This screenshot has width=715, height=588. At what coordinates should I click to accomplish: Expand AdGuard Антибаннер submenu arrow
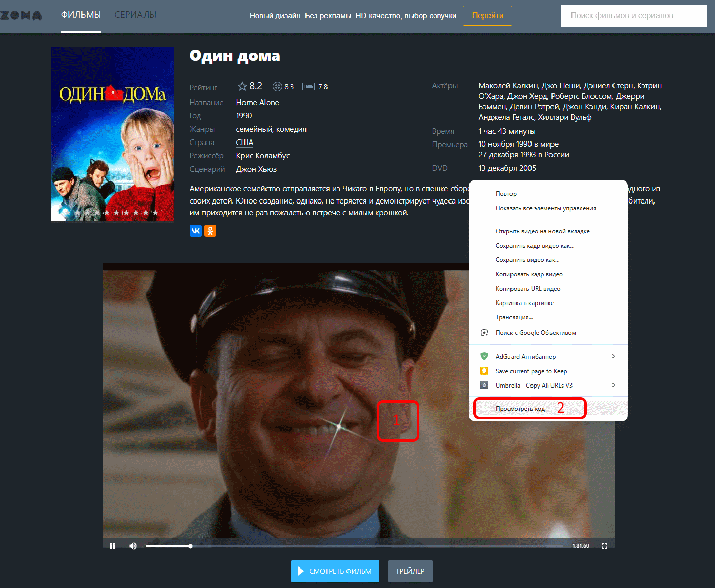[614, 356]
